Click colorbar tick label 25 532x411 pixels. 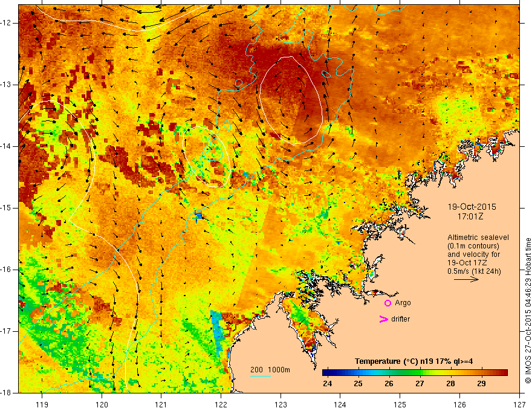click(x=358, y=384)
